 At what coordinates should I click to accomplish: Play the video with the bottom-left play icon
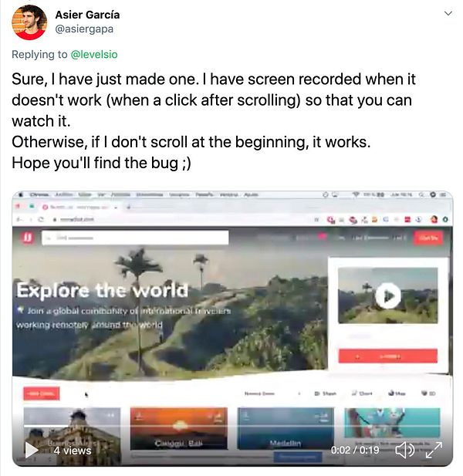[x=32, y=450]
